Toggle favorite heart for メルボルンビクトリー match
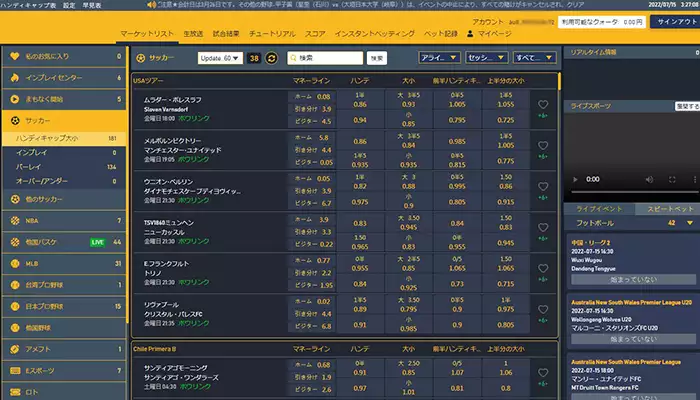700x400 pixels. pos(543,146)
